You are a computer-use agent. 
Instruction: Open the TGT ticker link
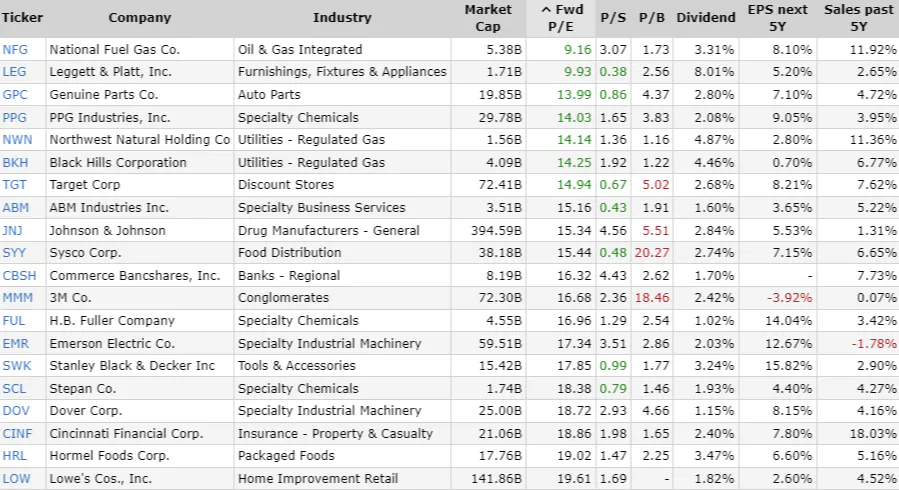(x=14, y=185)
